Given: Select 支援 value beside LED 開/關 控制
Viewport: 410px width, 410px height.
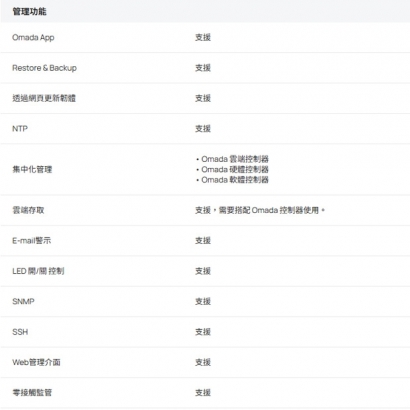Looking at the screenshot, I should 203,271.
